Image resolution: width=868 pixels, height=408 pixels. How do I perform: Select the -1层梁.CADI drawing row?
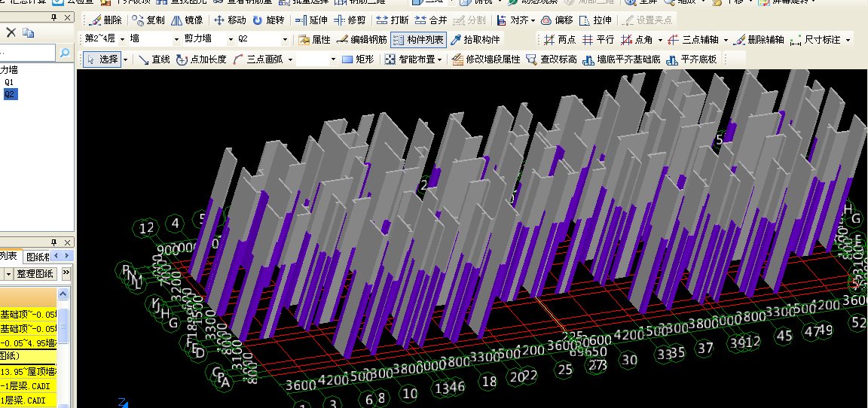pyautogui.click(x=28, y=386)
